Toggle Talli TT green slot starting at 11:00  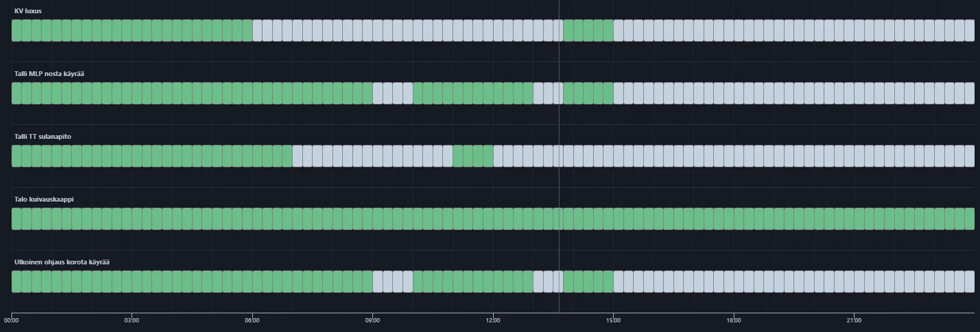[458, 156]
